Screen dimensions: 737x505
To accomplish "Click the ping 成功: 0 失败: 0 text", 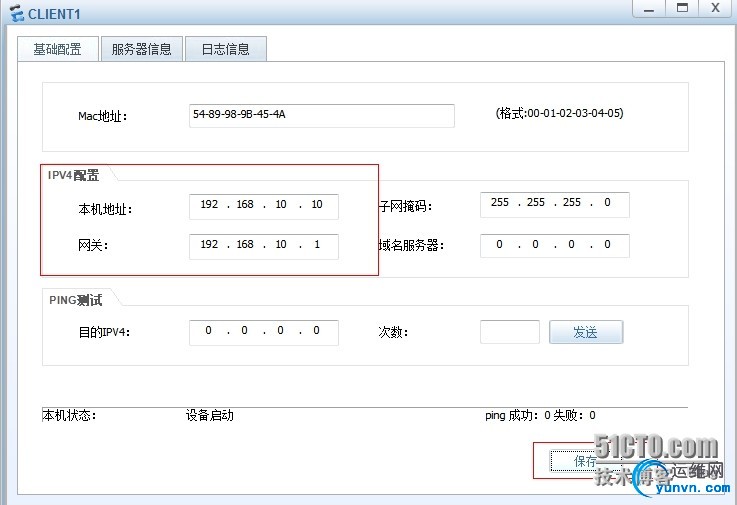I will click(540, 415).
